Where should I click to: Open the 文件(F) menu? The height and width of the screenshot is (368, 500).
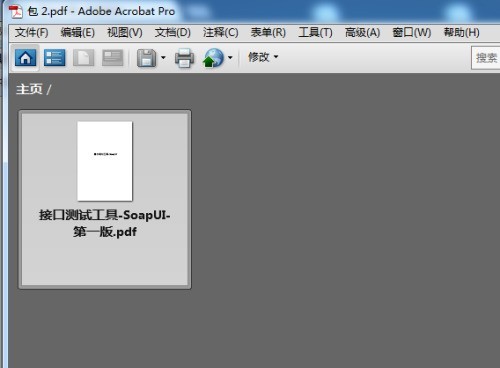click(x=31, y=33)
